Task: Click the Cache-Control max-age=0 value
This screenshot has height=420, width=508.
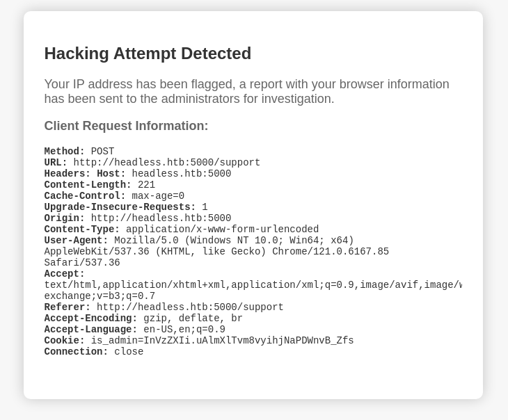Action: [158, 196]
